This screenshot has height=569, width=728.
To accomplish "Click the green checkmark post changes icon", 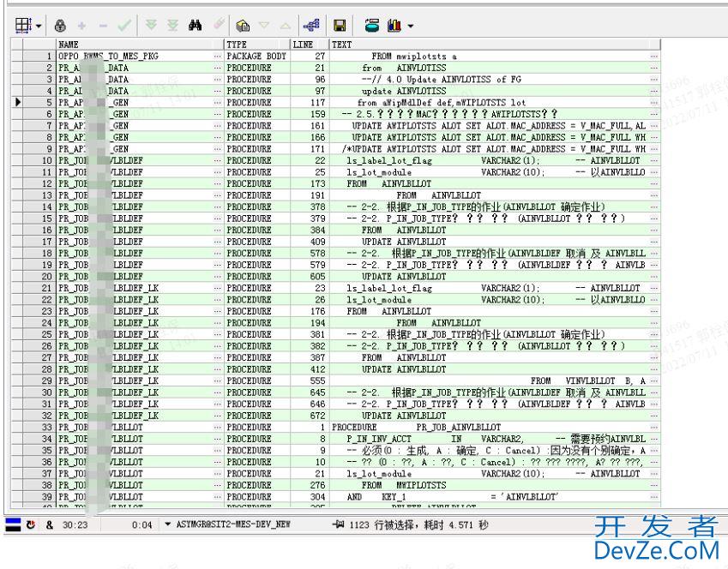I will [x=124, y=25].
